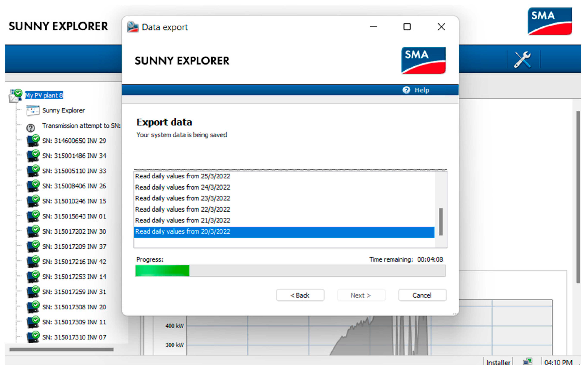
Task: Select SN: 315015643 INV 01 in tree
Action: (74, 216)
